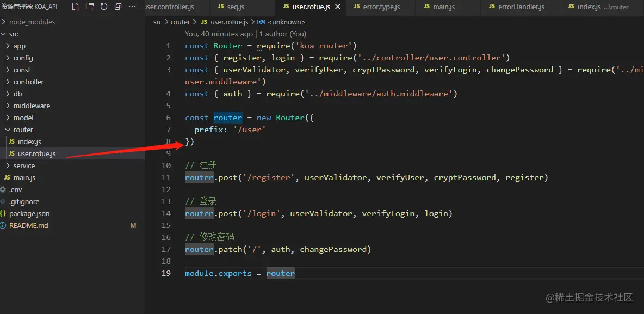Click the explorer title KOA_API header
Screen dimensions: 644x314
click(x=29, y=7)
